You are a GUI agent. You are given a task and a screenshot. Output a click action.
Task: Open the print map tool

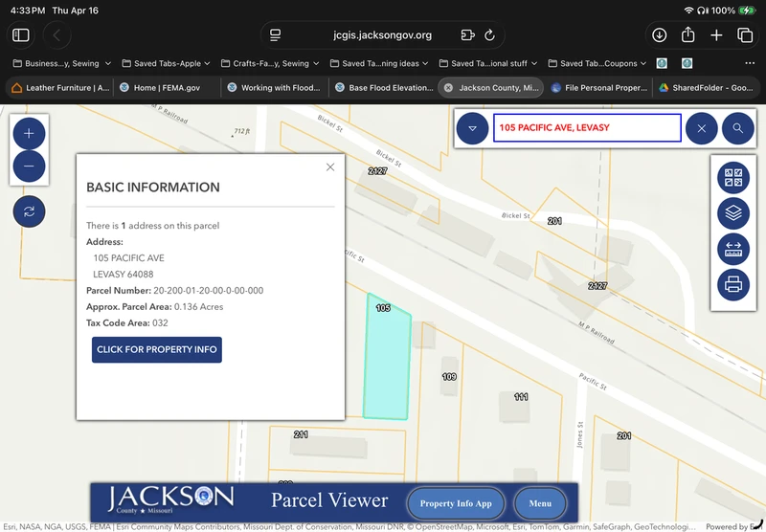point(733,284)
